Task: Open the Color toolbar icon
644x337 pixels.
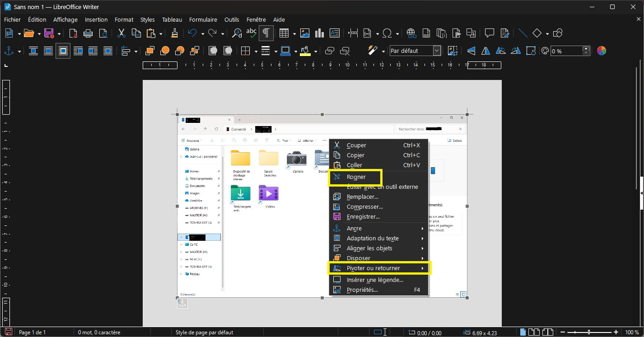Action: [602, 51]
